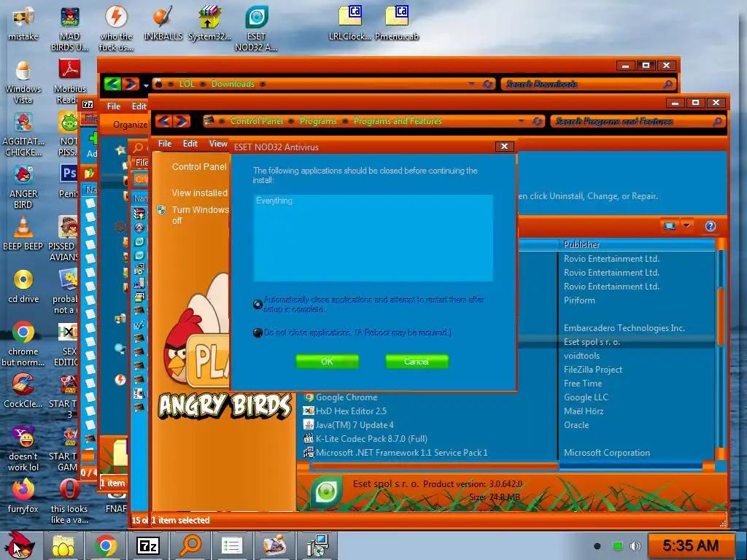Open AGGITAT... CHICKE... desktop icon
The height and width of the screenshot is (560, 747).
coord(23,134)
